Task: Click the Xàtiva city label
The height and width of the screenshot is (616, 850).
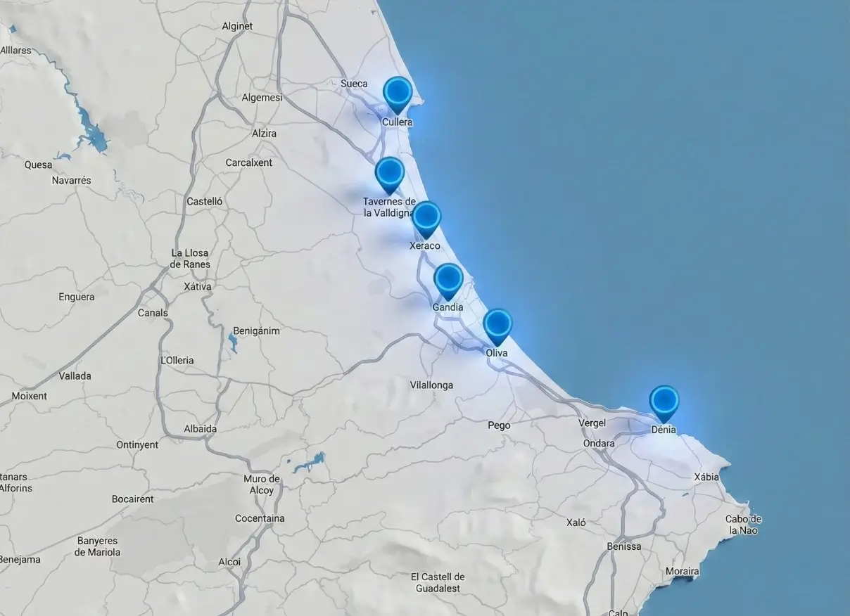Action: 197,287
